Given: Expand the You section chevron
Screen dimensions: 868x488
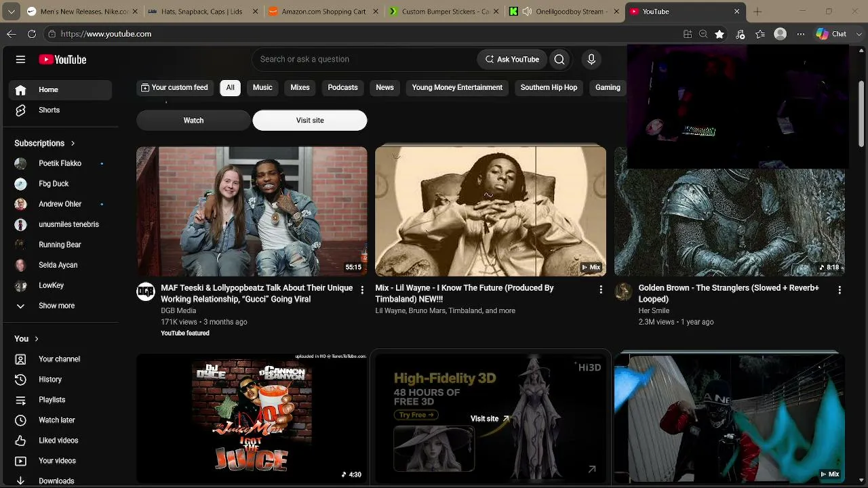Looking at the screenshot, I should pos(37,339).
